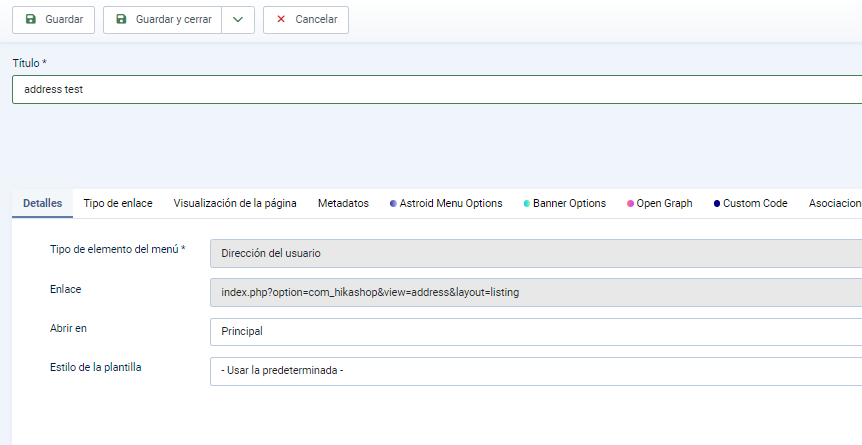Click the save icon on Guardar
This screenshot has width=862, height=445.
click(x=31, y=20)
